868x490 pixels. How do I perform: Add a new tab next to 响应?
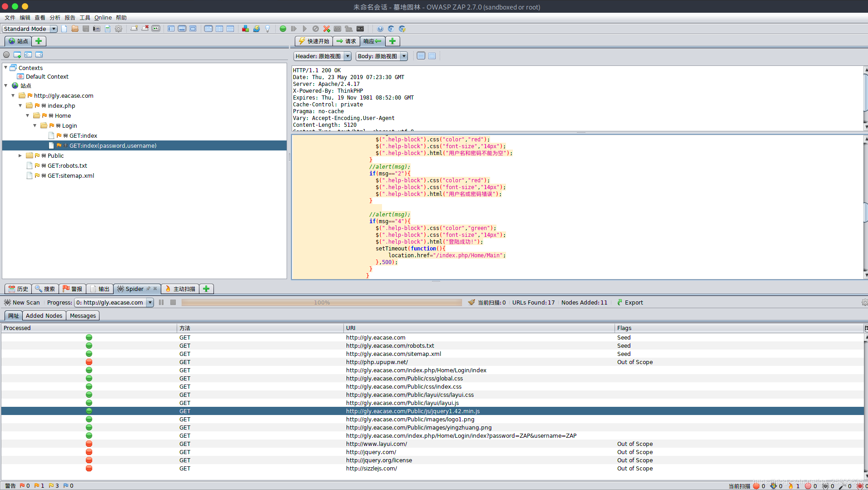(392, 41)
